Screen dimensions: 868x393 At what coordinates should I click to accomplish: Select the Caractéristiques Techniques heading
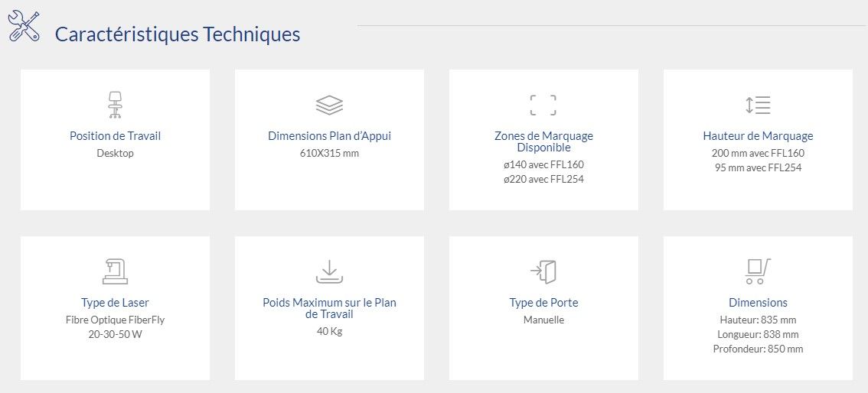click(178, 34)
